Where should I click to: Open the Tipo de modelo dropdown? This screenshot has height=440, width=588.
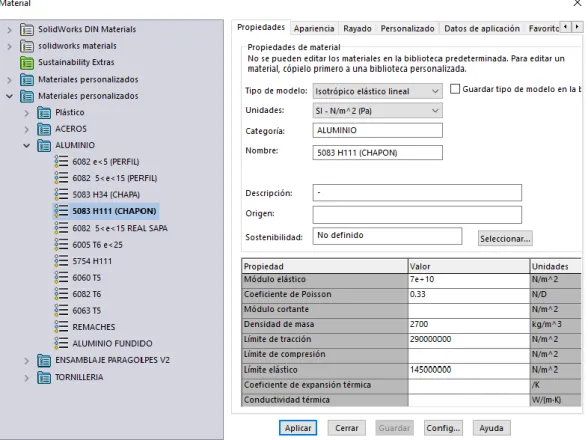377,91
